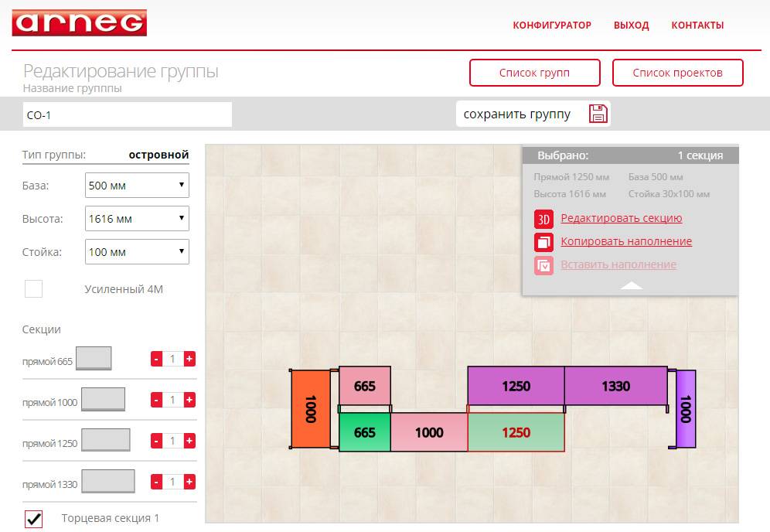
Task: Click the Редактировать секцию link
Action: pos(622,218)
